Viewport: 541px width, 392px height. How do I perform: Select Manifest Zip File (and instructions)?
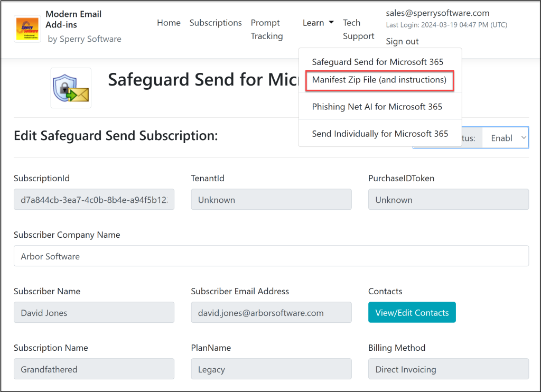379,81
